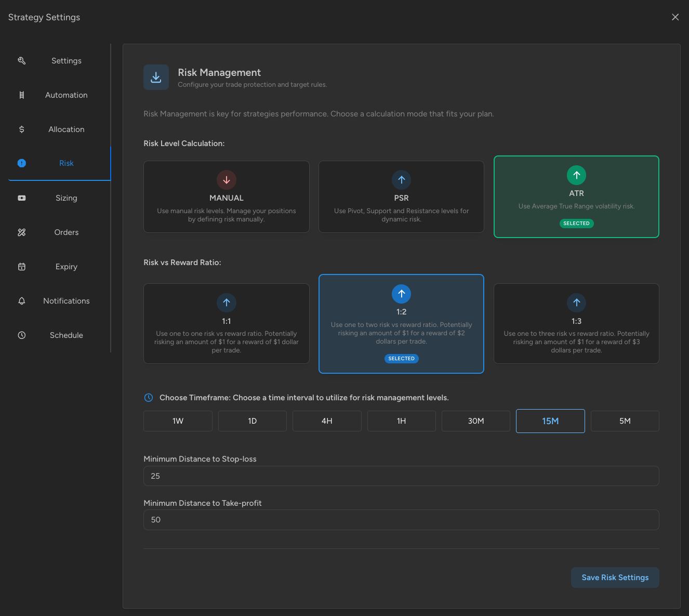The height and width of the screenshot is (616, 689).
Task: Click the 1:2 ratio arrow icon
Action: [402, 294]
